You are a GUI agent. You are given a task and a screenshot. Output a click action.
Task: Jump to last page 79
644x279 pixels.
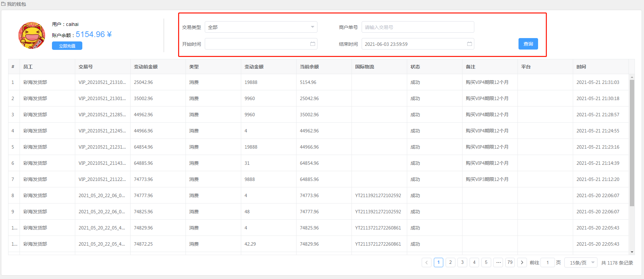click(x=510, y=262)
